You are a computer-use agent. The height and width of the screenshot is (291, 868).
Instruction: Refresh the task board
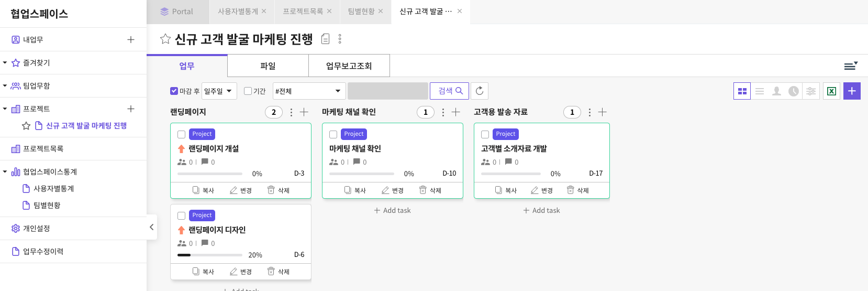480,91
